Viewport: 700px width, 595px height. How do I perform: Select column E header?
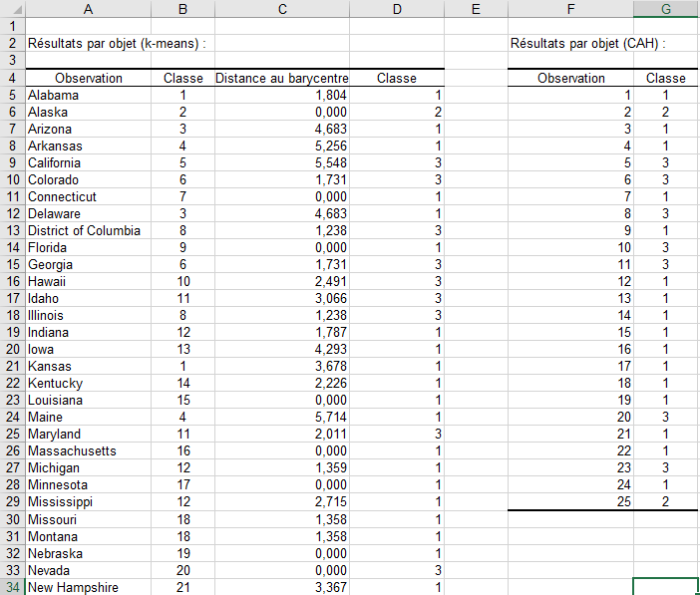[x=476, y=9]
